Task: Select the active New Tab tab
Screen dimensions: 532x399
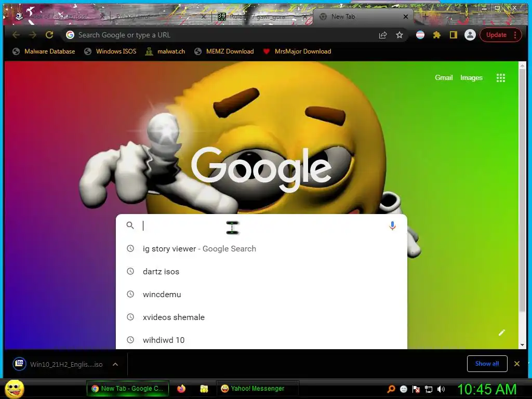Action: click(362, 16)
